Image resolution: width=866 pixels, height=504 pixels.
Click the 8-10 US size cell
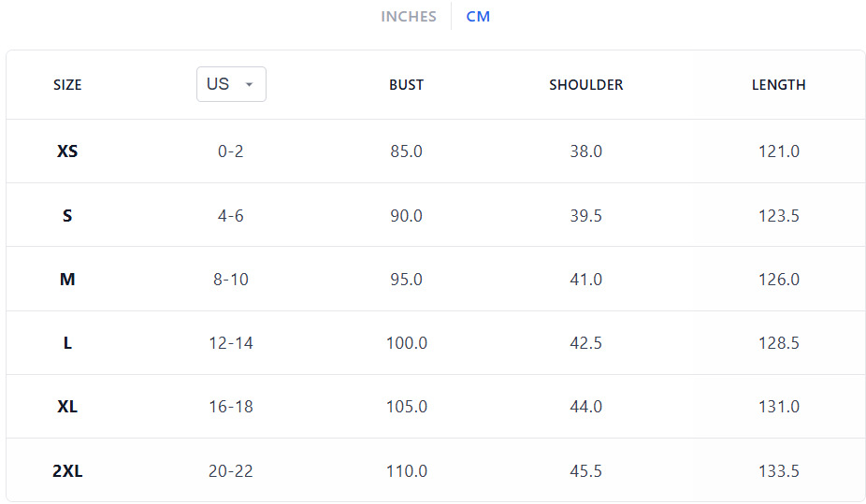pyautogui.click(x=231, y=280)
